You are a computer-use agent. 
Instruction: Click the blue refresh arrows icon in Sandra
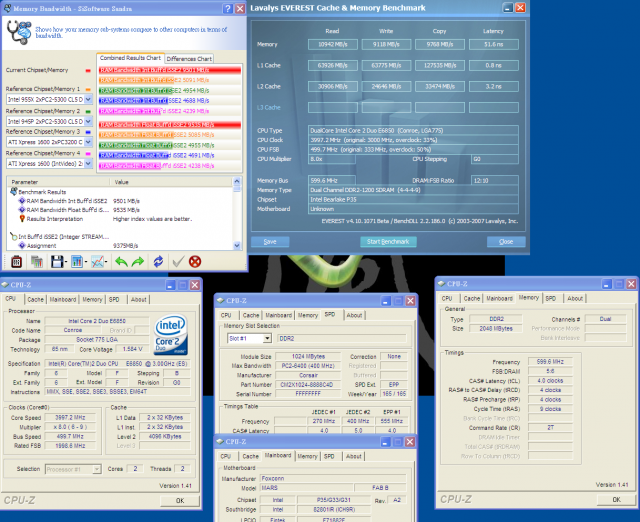[158, 262]
